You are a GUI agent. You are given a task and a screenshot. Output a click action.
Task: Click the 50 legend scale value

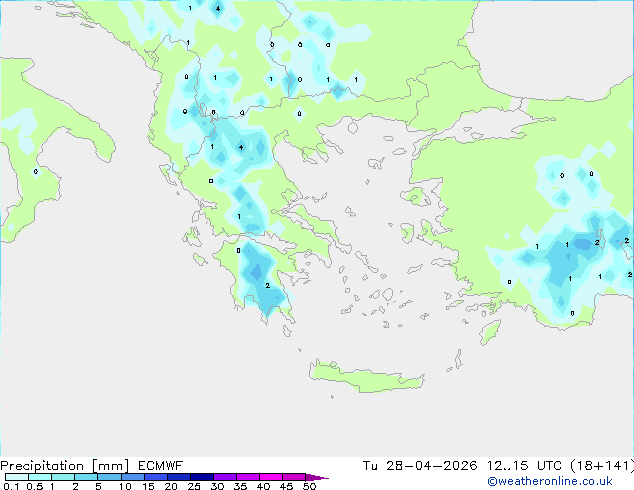[310, 486]
